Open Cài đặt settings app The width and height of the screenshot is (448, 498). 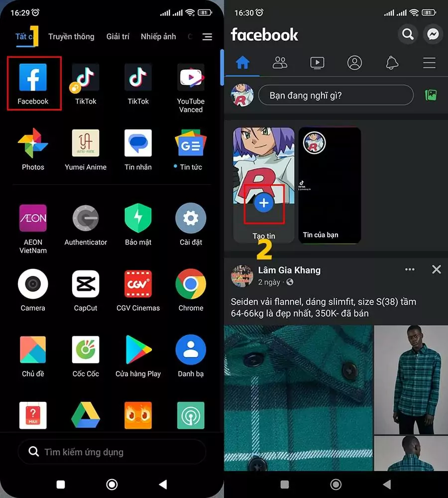click(191, 218)
